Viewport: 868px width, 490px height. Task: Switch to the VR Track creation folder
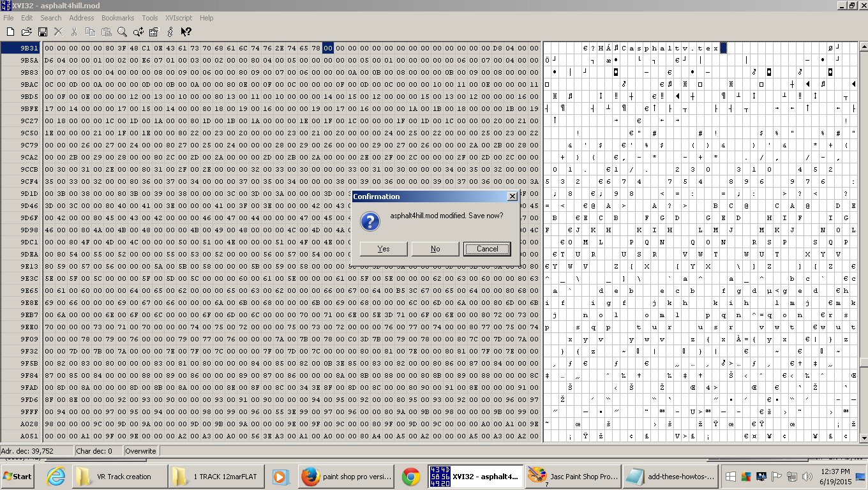coord(119,477)
